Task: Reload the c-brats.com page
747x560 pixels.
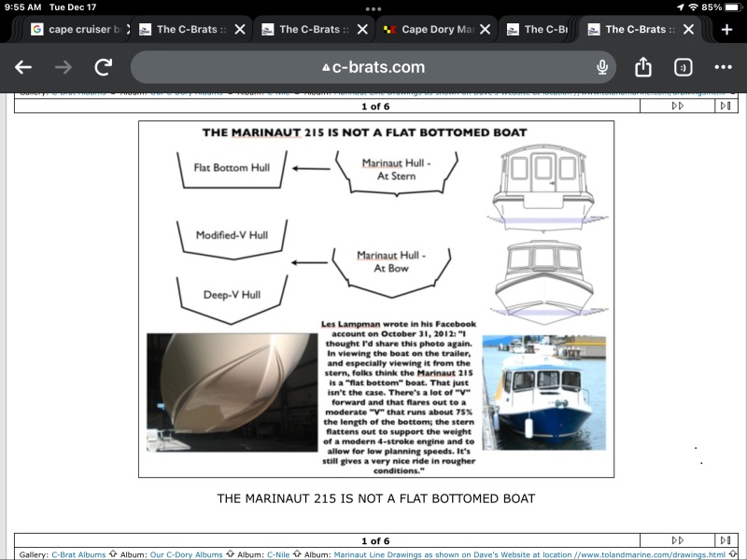Action: click(104, 67)
